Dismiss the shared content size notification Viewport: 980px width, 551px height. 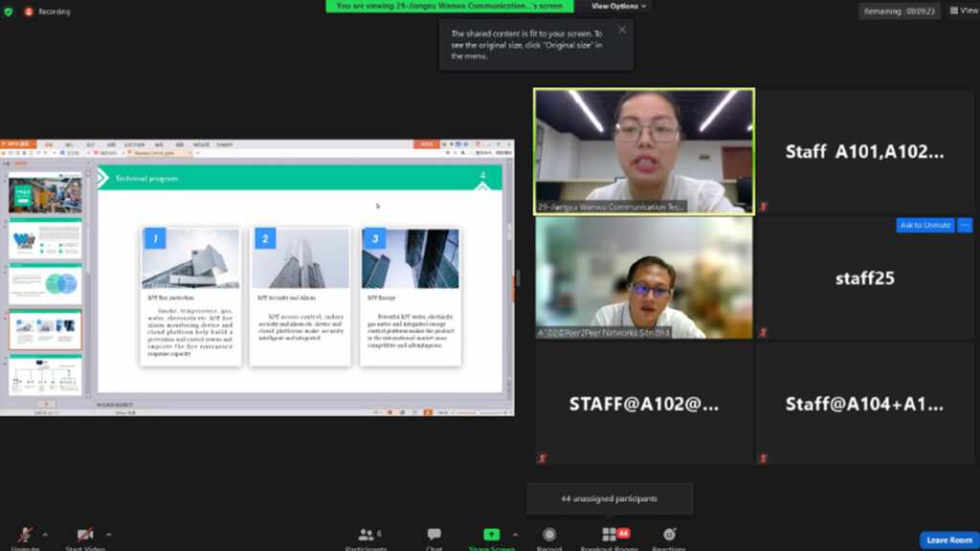622,30
